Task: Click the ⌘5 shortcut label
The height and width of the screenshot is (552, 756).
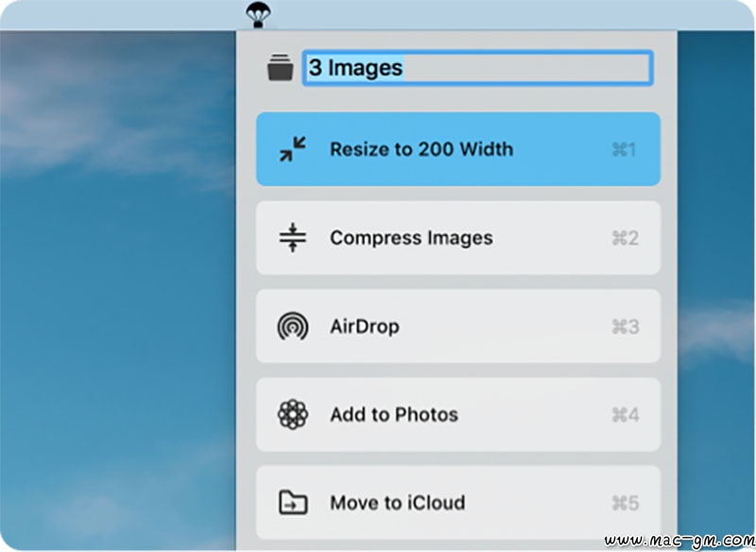Action: pyautogui.click(x=626, y=503)
